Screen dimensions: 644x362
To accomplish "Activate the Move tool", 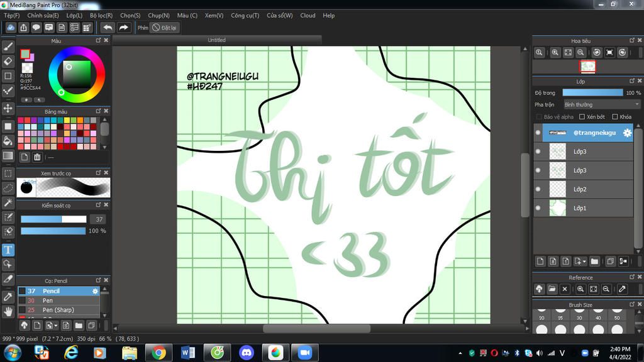I will click(8, 108).
